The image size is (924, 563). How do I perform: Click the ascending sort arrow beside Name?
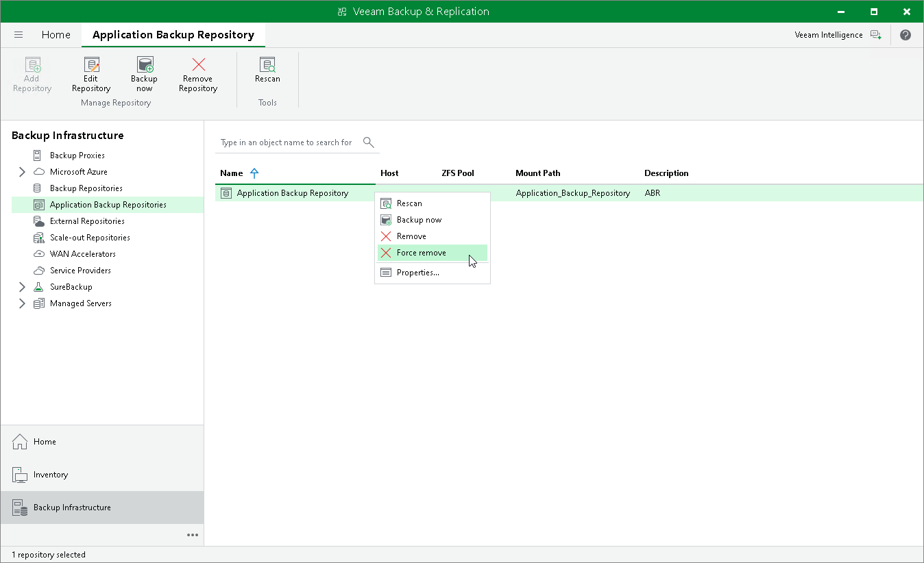[254, 173]
